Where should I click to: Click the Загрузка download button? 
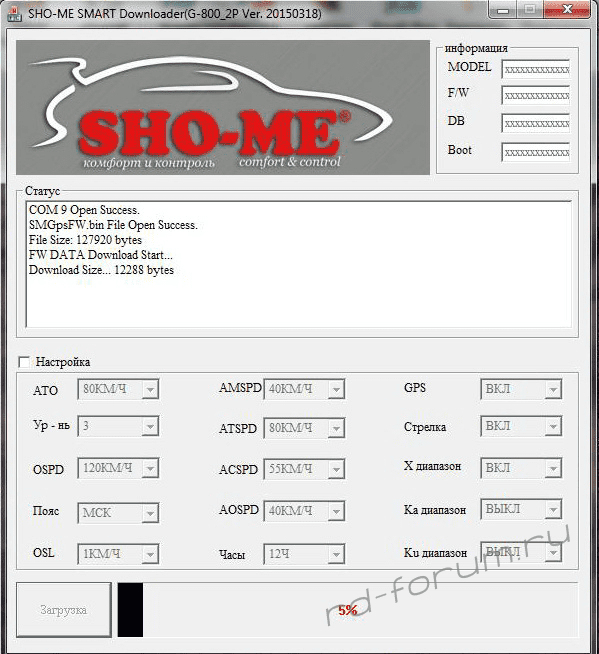pos(64,610)
